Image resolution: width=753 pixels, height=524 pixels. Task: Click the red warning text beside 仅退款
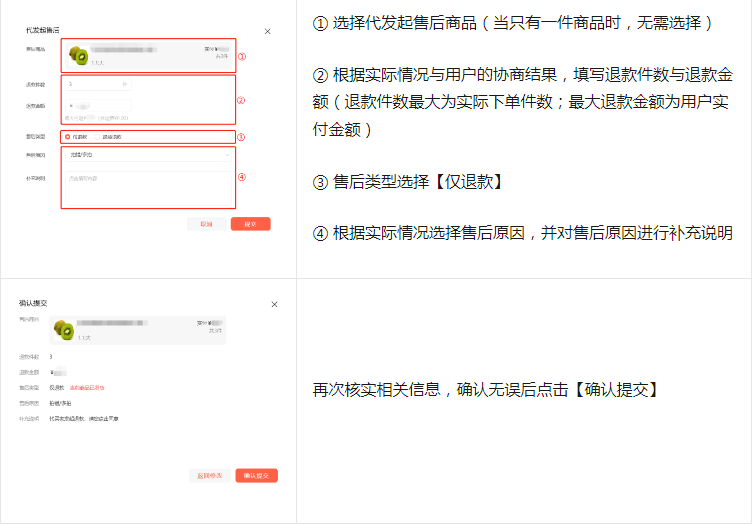(x=87, y=387)
